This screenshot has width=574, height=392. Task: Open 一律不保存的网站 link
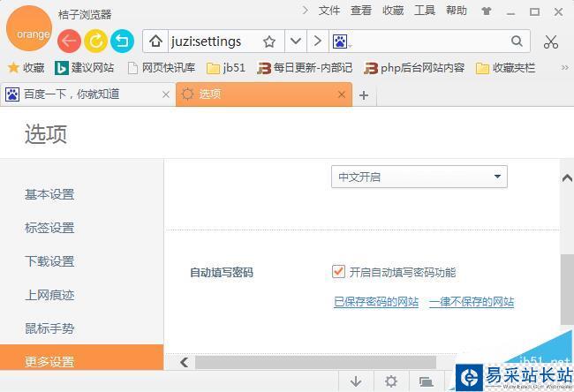[472, 302]
